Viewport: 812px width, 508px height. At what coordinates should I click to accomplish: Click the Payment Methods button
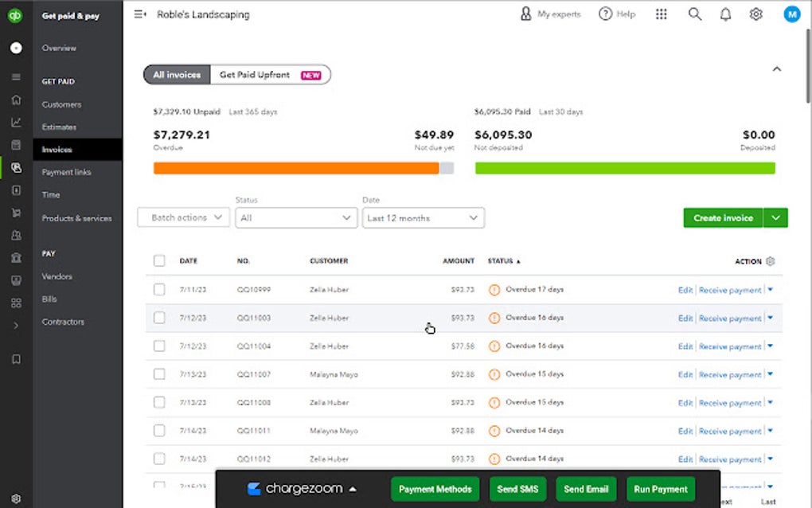tap(435, 490)
